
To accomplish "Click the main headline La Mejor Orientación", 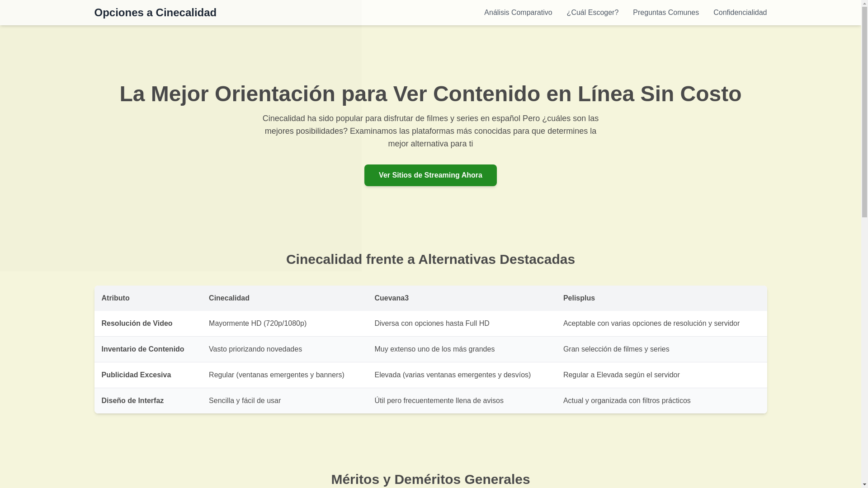I will click(x=430, y=94).
